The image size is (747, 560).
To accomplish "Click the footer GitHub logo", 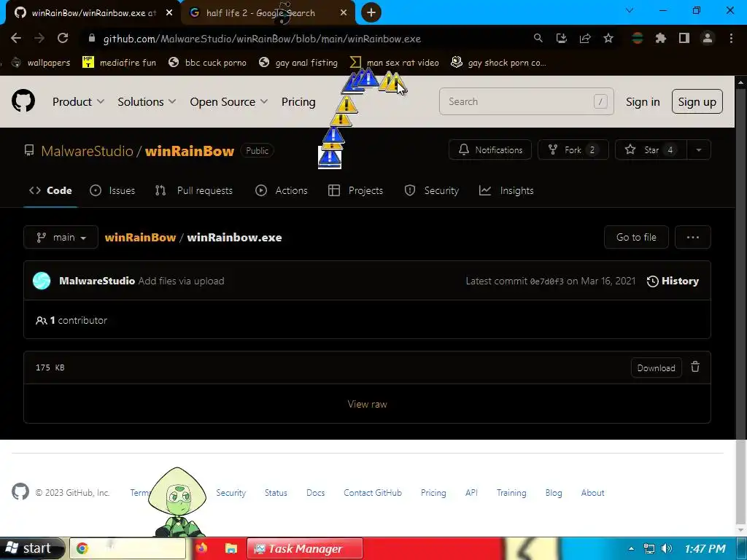I will (x=20, y=492).
